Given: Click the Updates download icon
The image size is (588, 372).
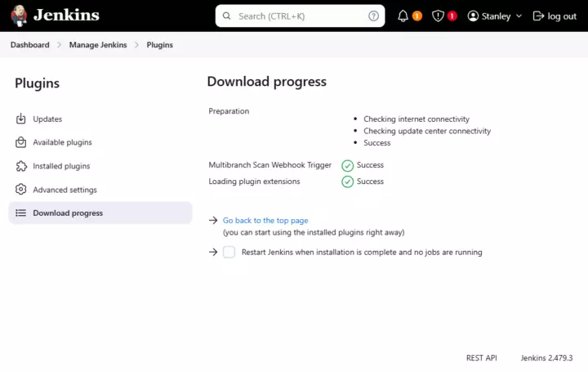Looking at the screenshot, I should tap(21, 119).
